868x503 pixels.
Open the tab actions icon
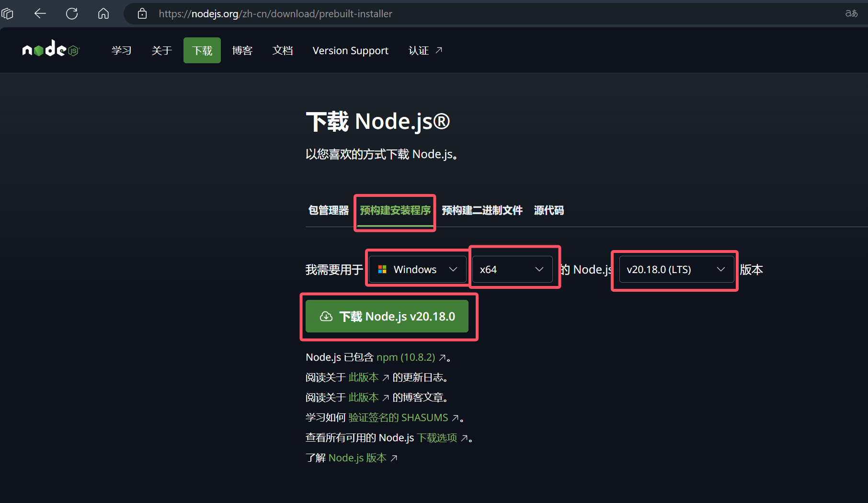(x=8, y=14)
